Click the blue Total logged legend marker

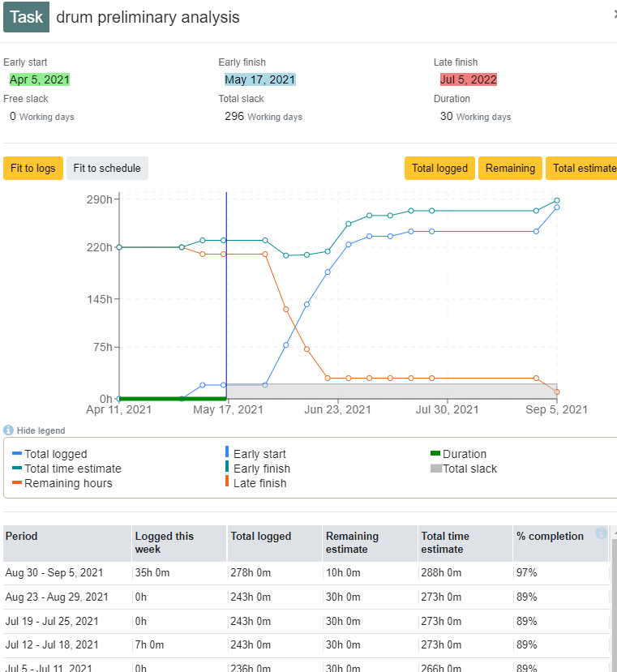click(17, 453)
